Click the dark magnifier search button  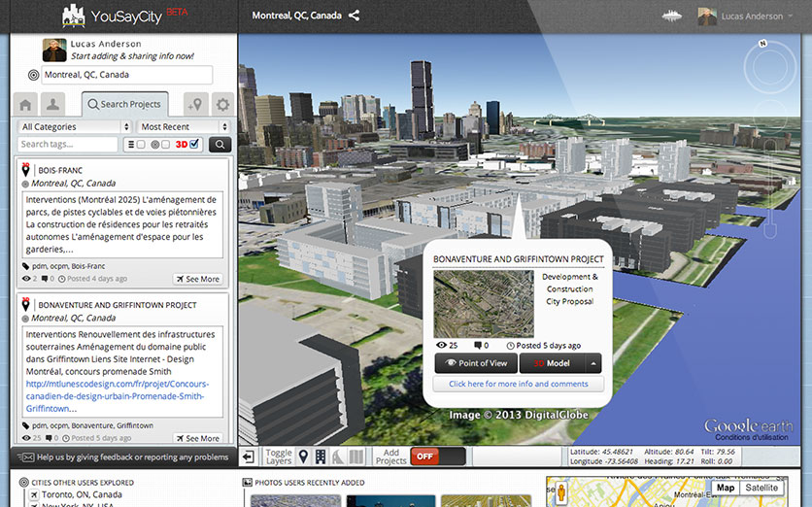click(220, 145)
